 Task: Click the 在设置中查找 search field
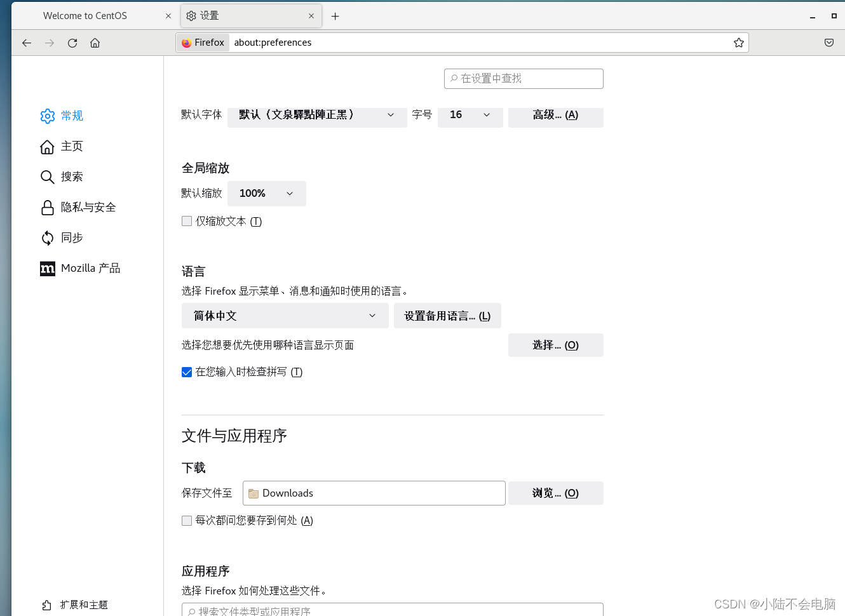pyautogui.click(x=523, y=78)
